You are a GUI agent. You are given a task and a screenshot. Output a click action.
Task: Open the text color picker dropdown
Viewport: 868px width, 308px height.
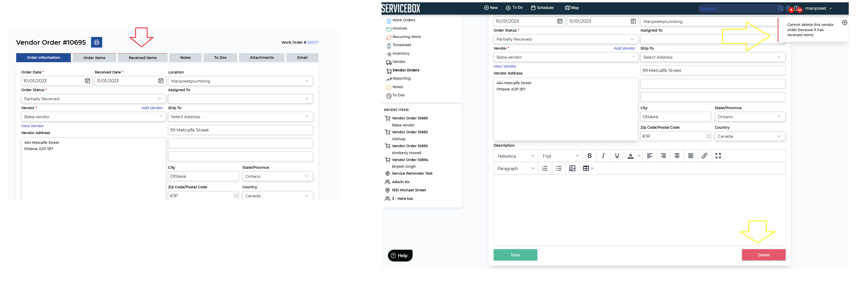tap(639, 156)
